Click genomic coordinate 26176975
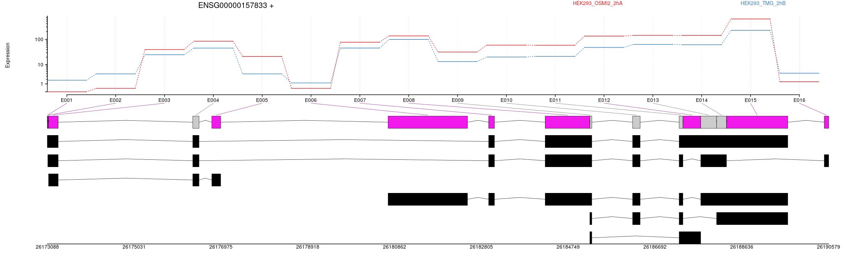Screen dimensions: 868x253 click(x=221, y=247)
